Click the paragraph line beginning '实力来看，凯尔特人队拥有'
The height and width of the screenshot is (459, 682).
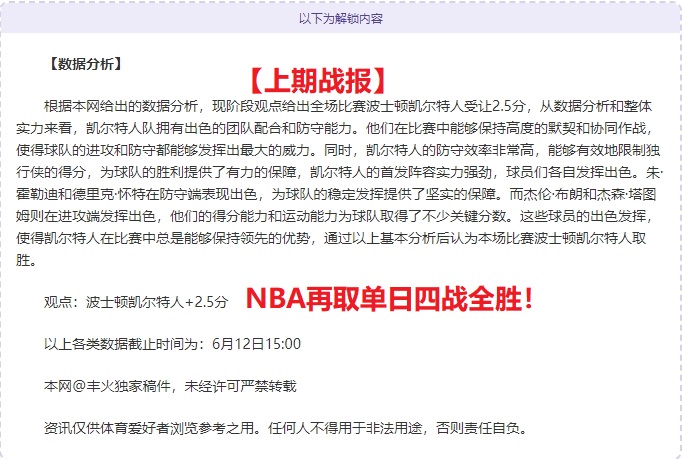[335, 128]
